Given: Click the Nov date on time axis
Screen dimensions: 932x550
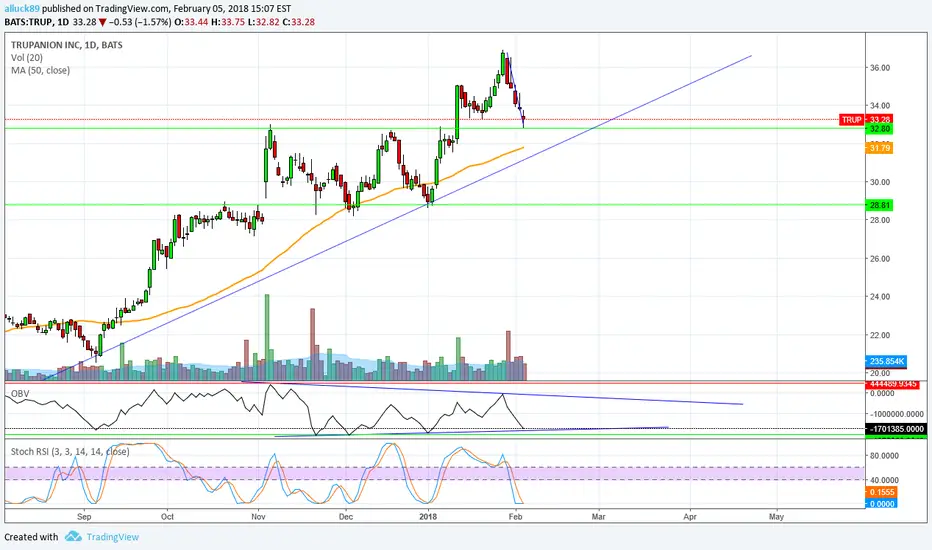Looking at the screenshot, I should (258, 516).
